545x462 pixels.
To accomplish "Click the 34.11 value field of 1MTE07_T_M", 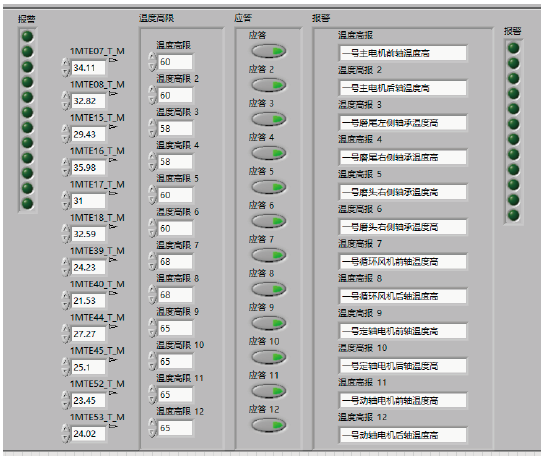I will (x=88, y=67).
